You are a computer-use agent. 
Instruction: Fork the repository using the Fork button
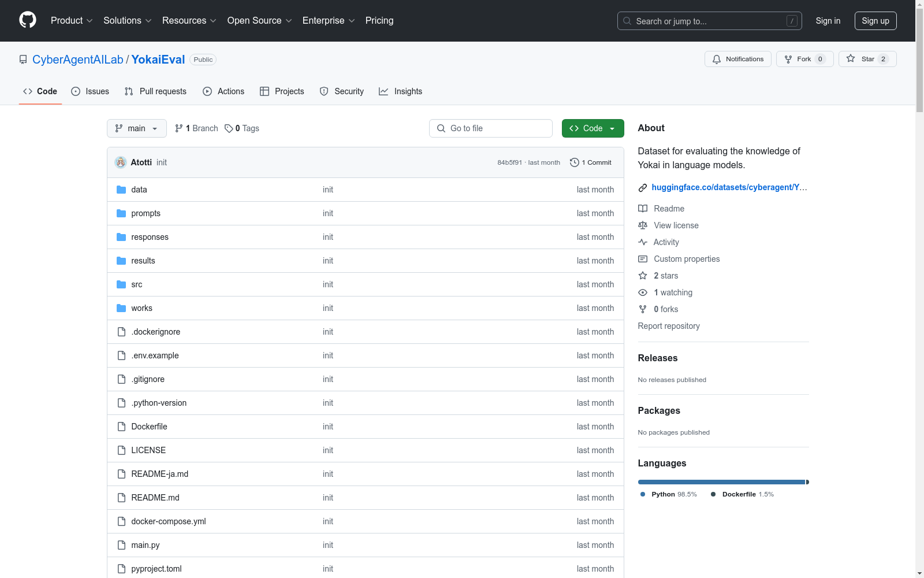click(x=804, y=59)
